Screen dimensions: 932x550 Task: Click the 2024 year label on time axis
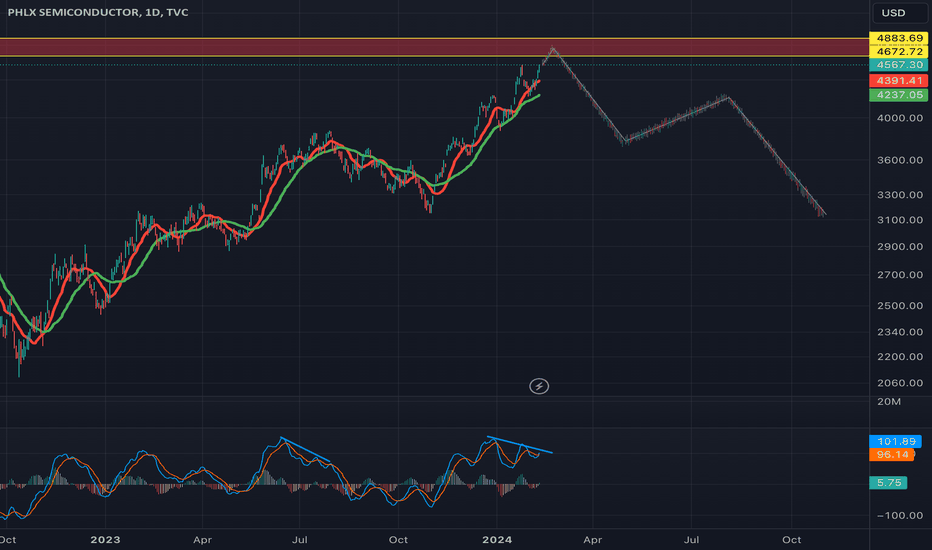(x=497, y=540)
